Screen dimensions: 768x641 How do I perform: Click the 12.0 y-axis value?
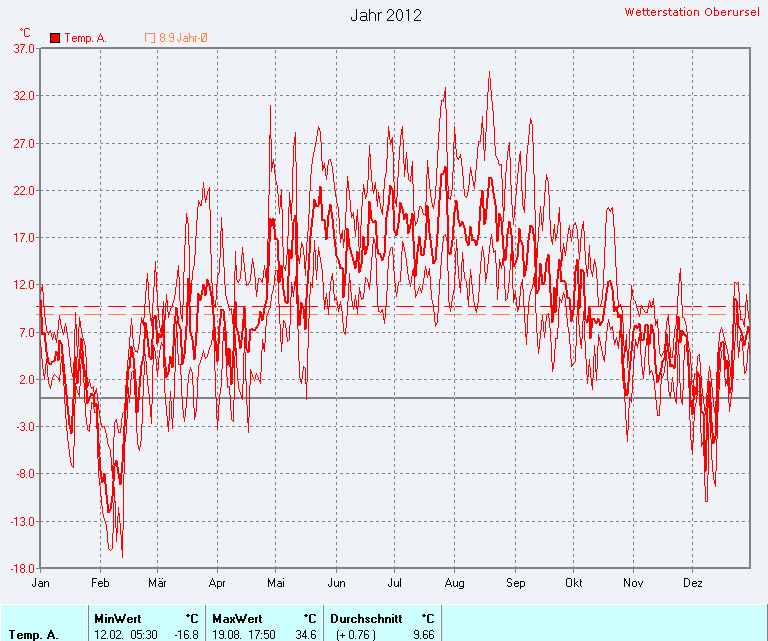pyautogui.click(x=24, y=285)
